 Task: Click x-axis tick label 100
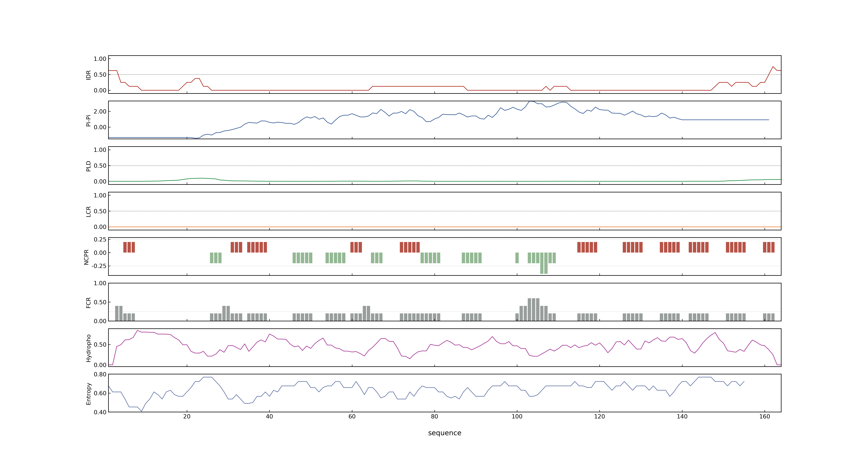pos(517,416)
